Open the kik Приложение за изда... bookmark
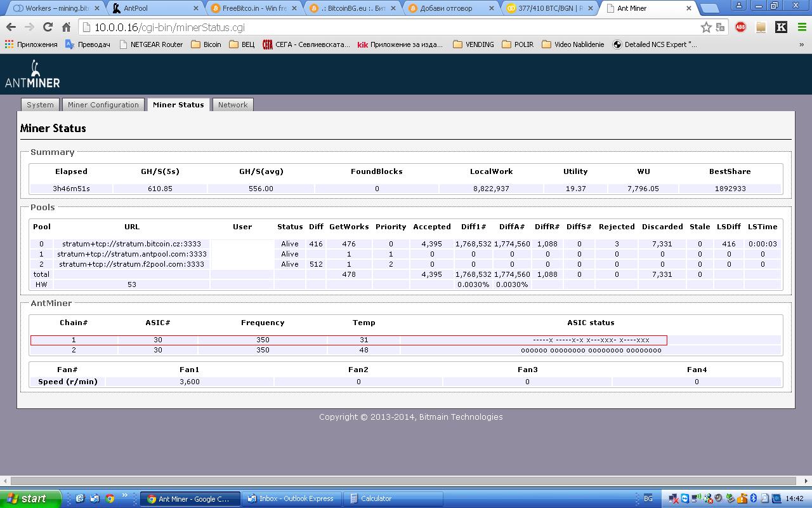The width and height of the screenshot is (812, 508). click(400, 44)
